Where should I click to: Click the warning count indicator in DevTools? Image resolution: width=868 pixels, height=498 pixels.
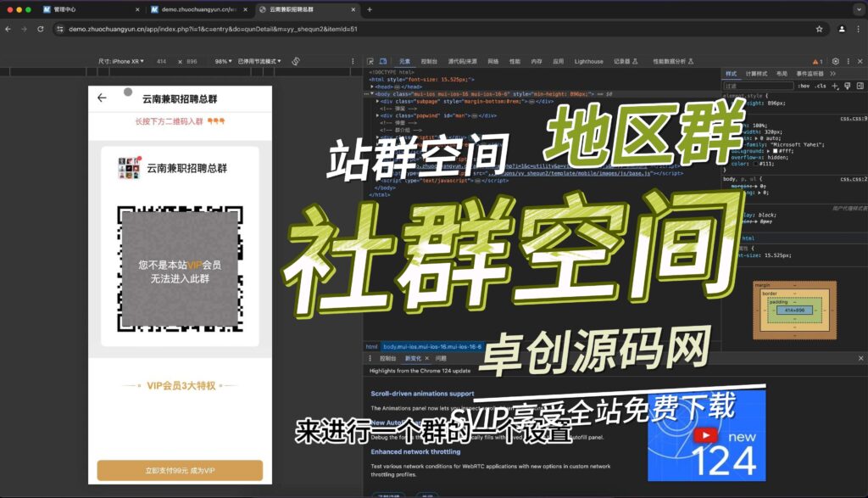[817, 61]
